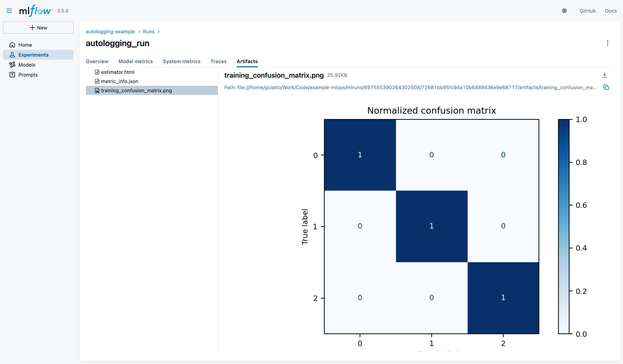Download the training_confusion_matrix.png artifact

point(604,75)
